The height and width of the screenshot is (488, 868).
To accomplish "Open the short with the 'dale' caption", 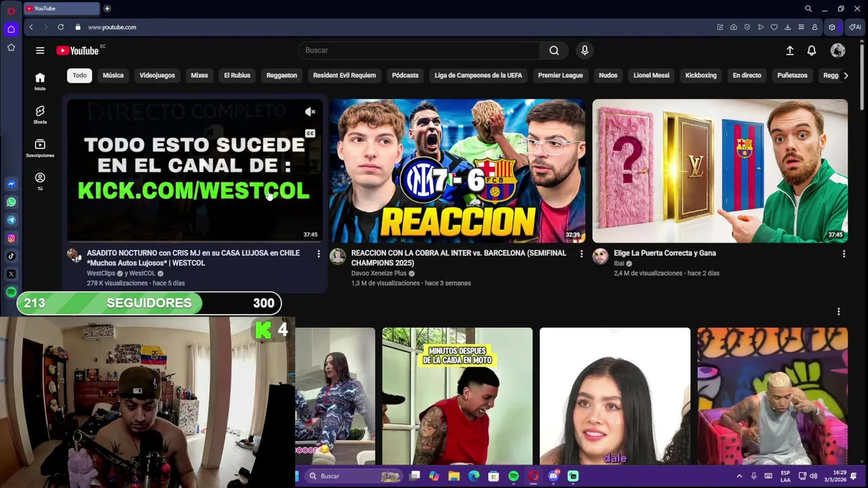I will [615, 396].
